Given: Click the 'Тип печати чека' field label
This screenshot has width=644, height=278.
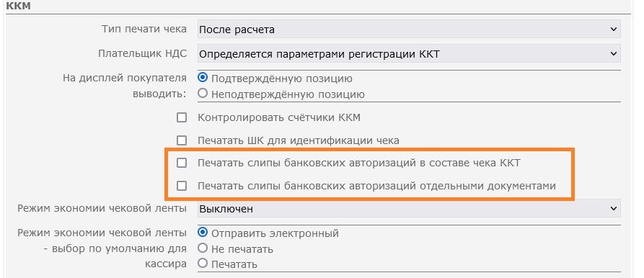Looking at the screenshot, I should point(144,29).
